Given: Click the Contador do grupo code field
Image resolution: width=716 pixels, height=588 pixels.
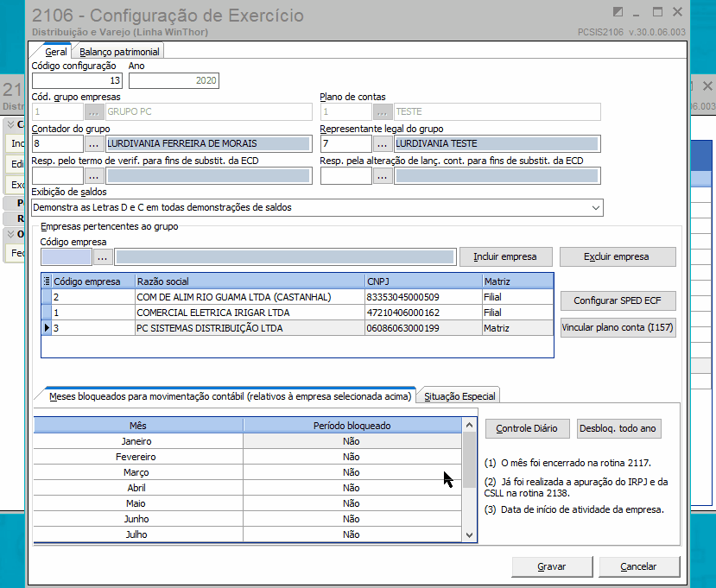Looking at the screenshot, I should pyautogui.click(x=58, y=144).
